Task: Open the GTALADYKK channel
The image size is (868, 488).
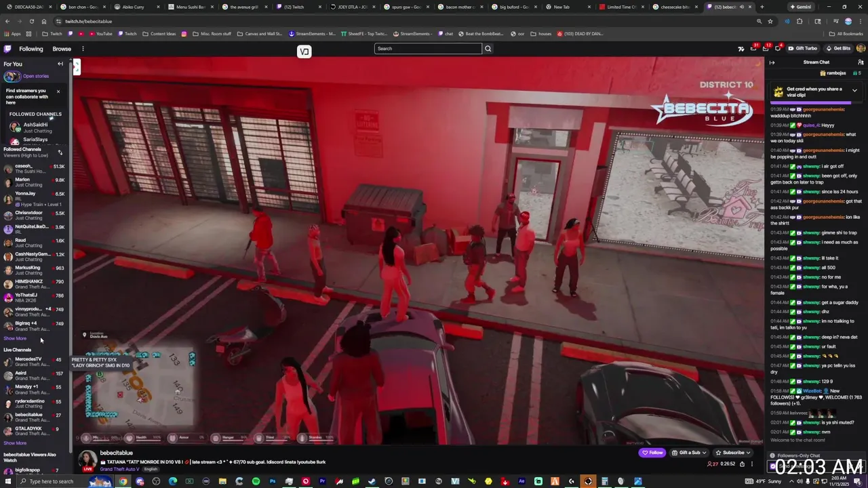Action: tap(34, 431)
